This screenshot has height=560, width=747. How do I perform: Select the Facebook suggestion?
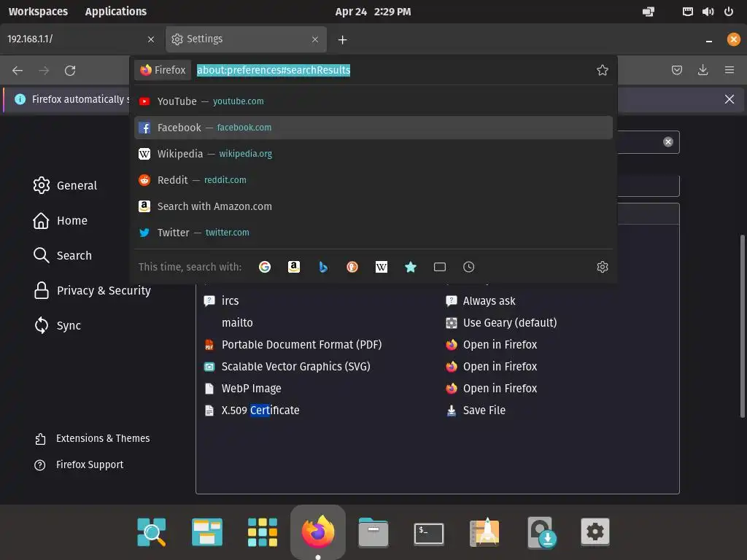click(x=373, y=128)
